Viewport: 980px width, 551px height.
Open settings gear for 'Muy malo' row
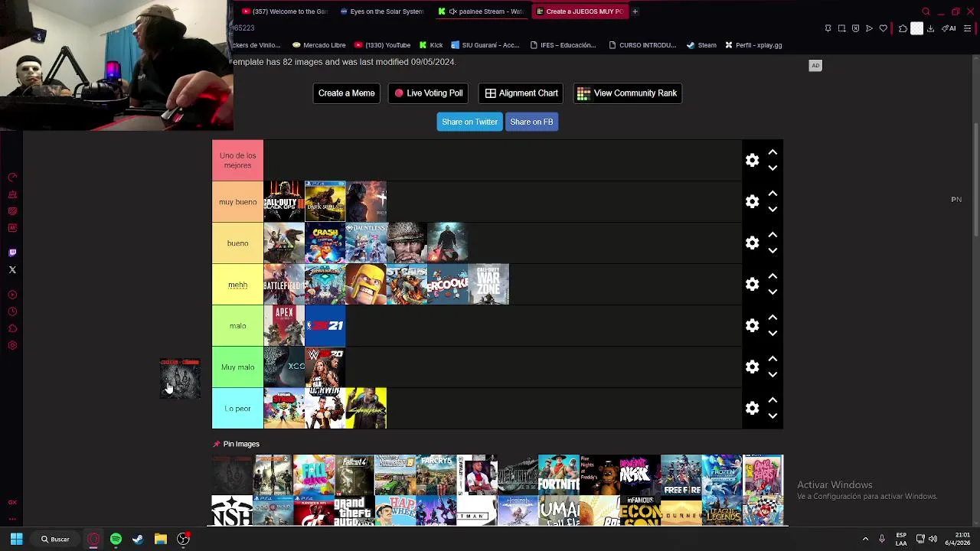[x=752, y=367]
